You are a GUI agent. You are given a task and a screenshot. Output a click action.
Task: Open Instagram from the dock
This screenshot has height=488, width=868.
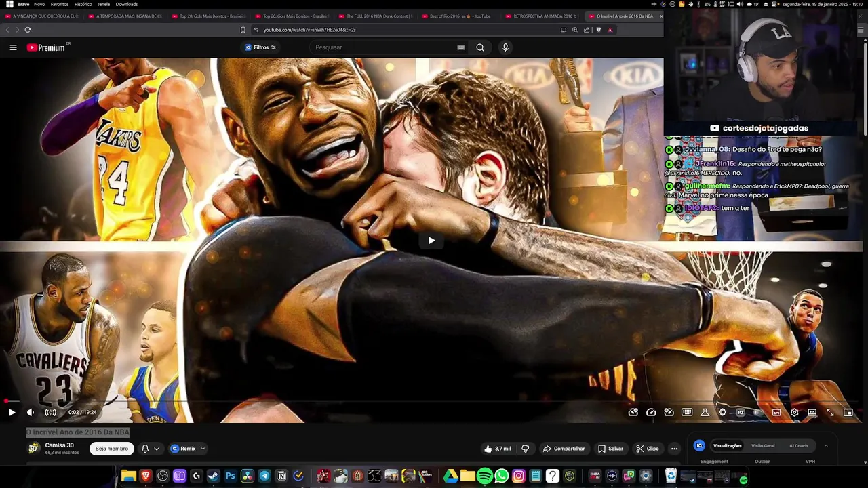click(519, 476)
